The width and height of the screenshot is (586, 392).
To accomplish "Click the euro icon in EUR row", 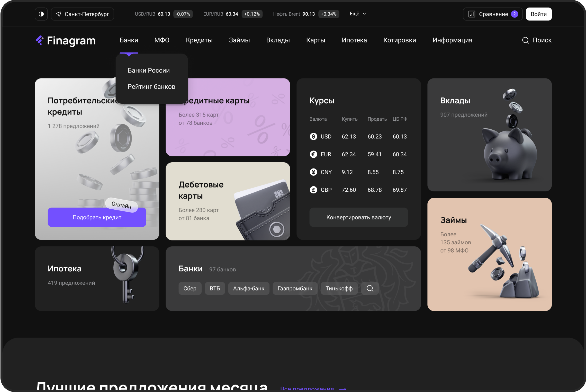I will (313, 154).
